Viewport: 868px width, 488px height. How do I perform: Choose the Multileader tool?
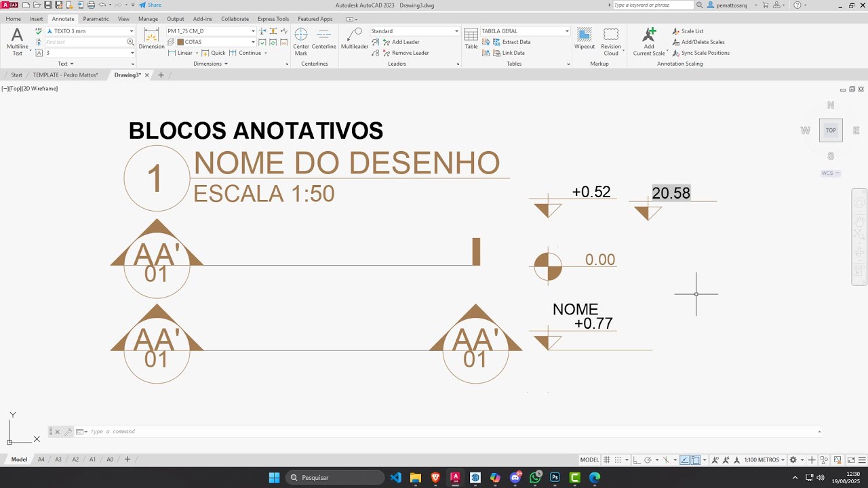pos(355,39)
